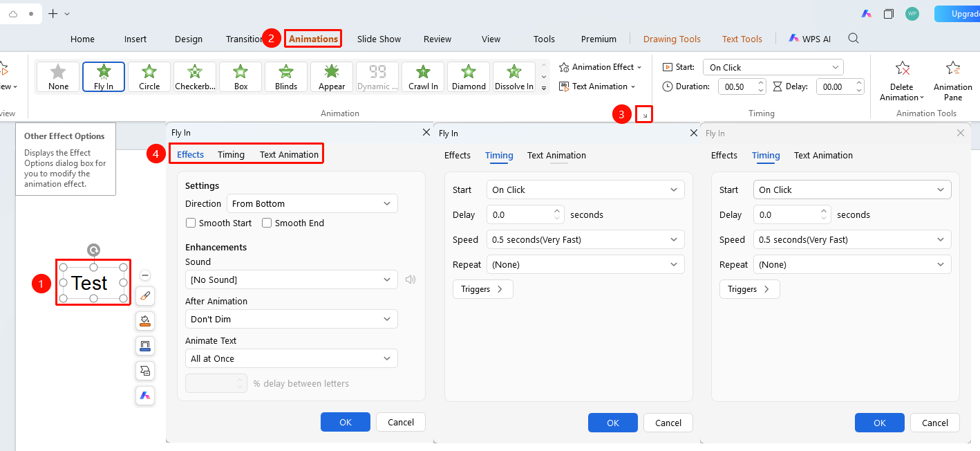Choose the Crawl In animation effect
Image resolution: width=980 pixels, height=451 pixels.
tap(423, 77)
